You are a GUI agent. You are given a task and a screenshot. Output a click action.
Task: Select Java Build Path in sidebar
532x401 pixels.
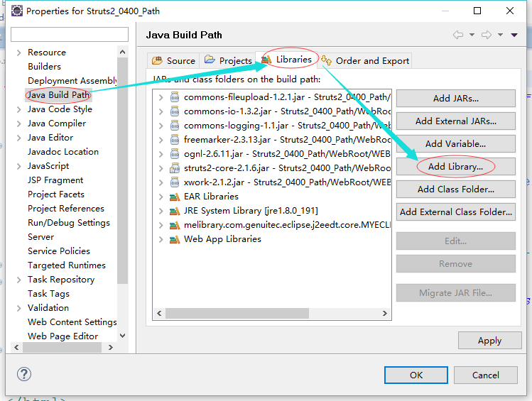[x=58, y=95]
